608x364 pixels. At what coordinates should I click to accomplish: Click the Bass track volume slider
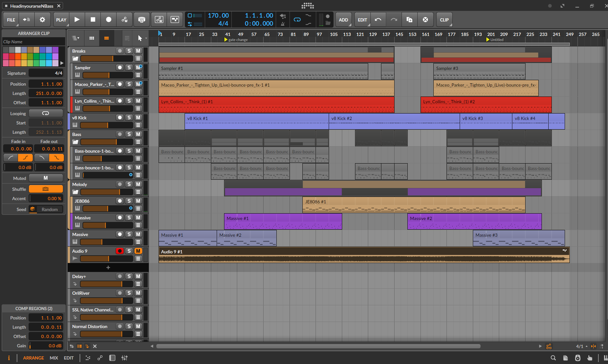point(107,142)
